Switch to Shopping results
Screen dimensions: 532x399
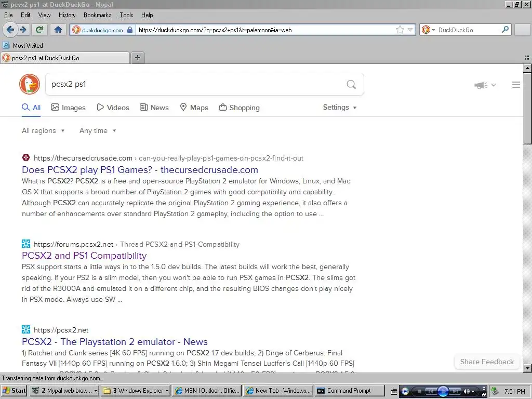tap(239, 108)
